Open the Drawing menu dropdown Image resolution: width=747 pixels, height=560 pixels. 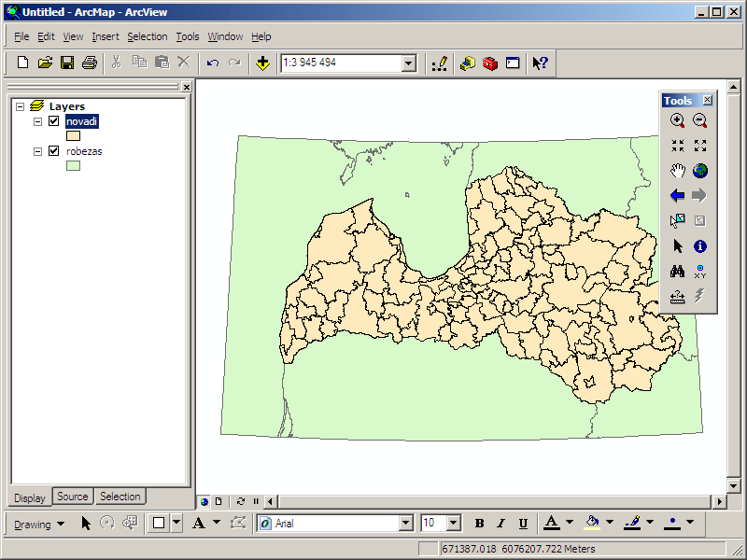tap(39, 524)
